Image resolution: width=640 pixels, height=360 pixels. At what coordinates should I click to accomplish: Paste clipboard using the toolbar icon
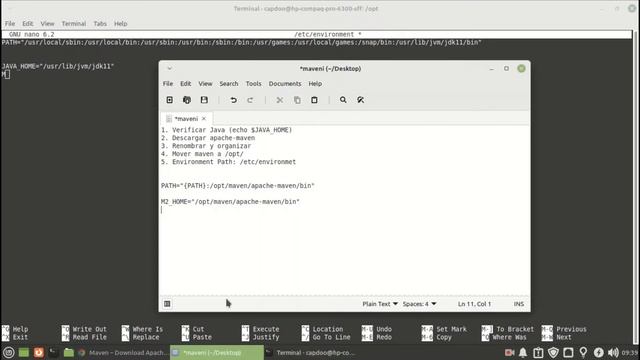[314, 100]
